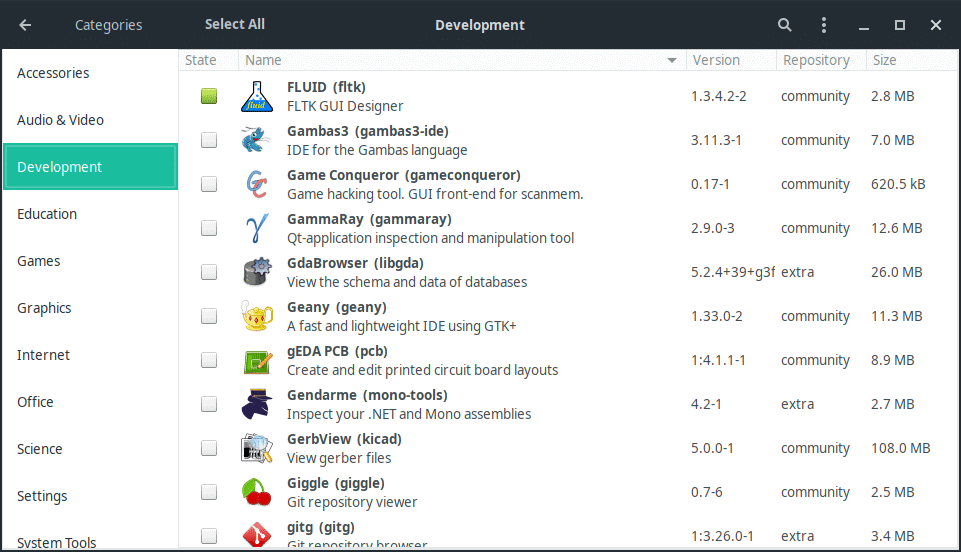Select the GerbView (kicad) row title

[344, 439]
